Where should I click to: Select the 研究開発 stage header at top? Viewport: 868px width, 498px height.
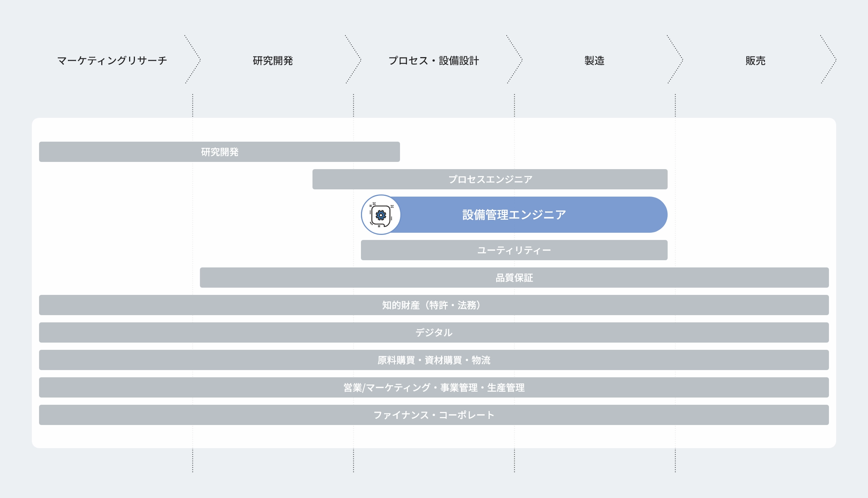tap(273, 60)
